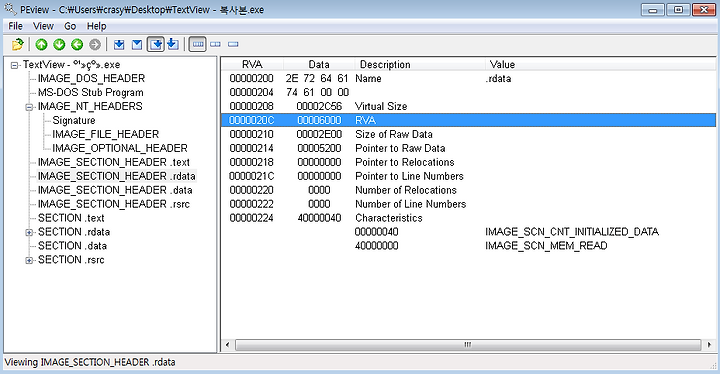Select the Virtual Size row

point(468,106)
